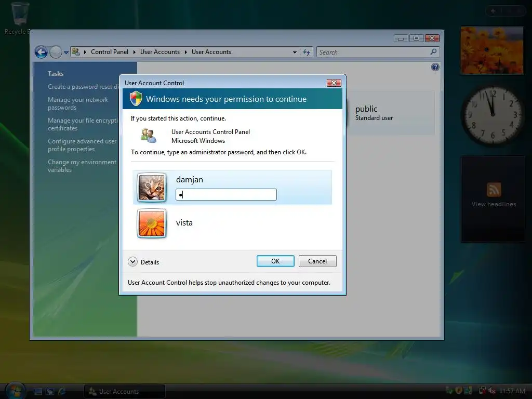
Task: Minimize the User Accounts window
Action: coord(401,38)
